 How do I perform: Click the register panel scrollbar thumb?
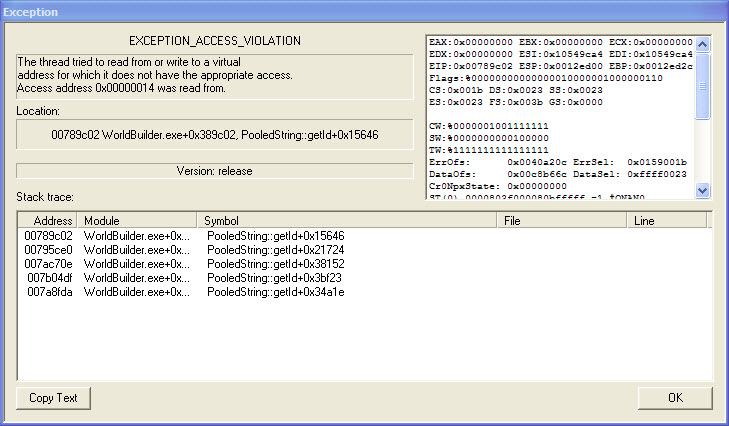702,86
